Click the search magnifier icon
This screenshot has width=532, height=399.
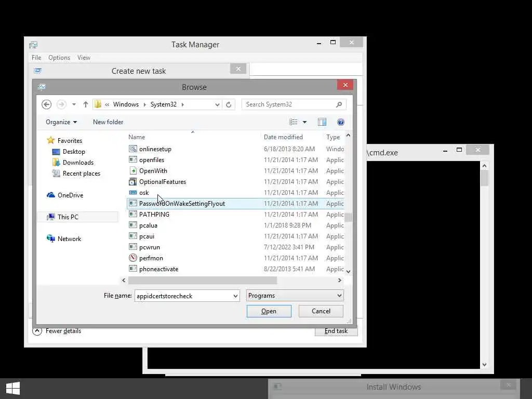[339, 104]
